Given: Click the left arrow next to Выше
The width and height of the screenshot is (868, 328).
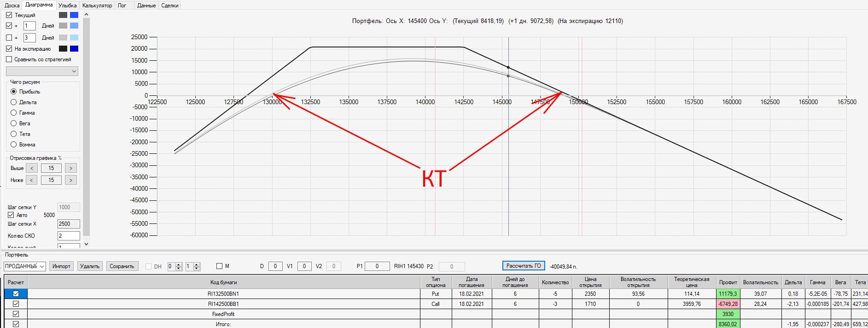Looking at the screenshot, I should pyautogui.click(x=32, y=168).
